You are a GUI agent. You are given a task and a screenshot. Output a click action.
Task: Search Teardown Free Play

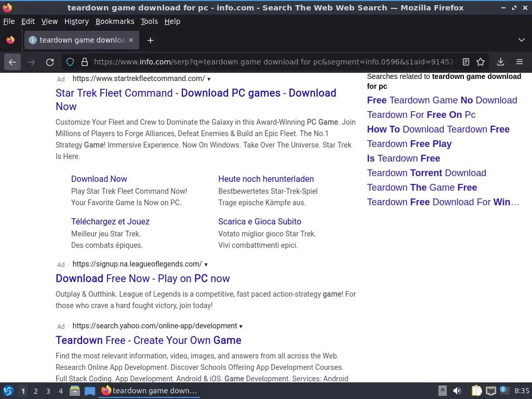point(409,144)
